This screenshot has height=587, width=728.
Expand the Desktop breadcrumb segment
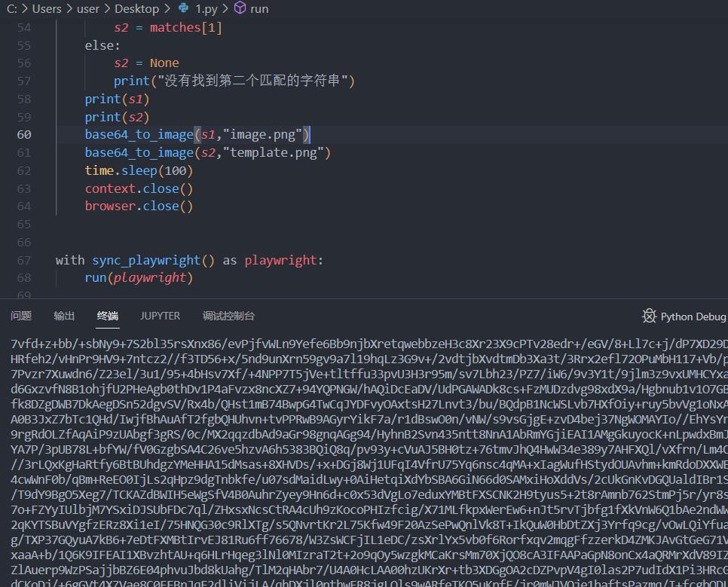(x=136, y=9)
